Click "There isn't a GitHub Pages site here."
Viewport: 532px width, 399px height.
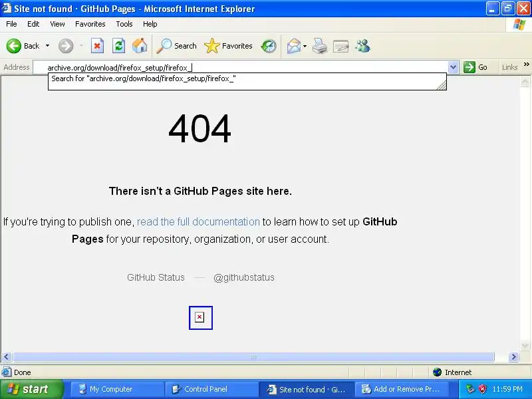[x=200, y=191]
